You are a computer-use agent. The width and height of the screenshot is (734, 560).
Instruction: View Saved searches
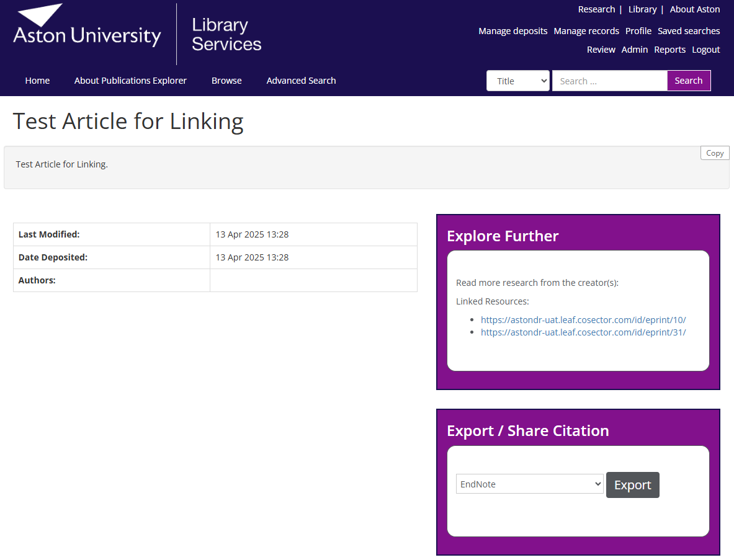click(x=689, y=31)
